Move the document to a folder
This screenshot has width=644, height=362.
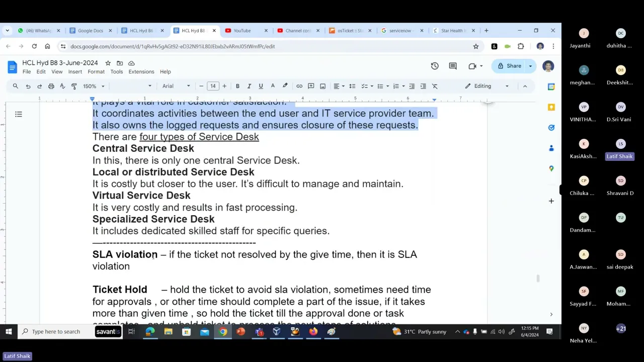120,63
